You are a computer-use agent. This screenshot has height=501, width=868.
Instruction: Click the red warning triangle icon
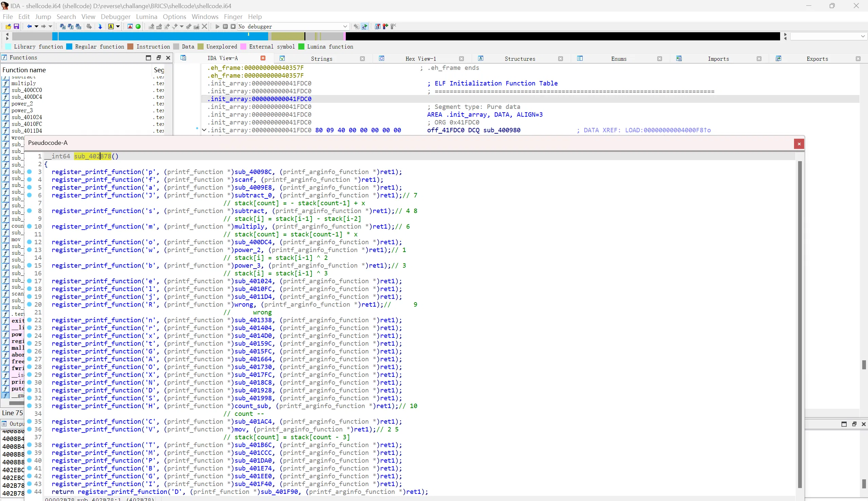coord(130,26)
